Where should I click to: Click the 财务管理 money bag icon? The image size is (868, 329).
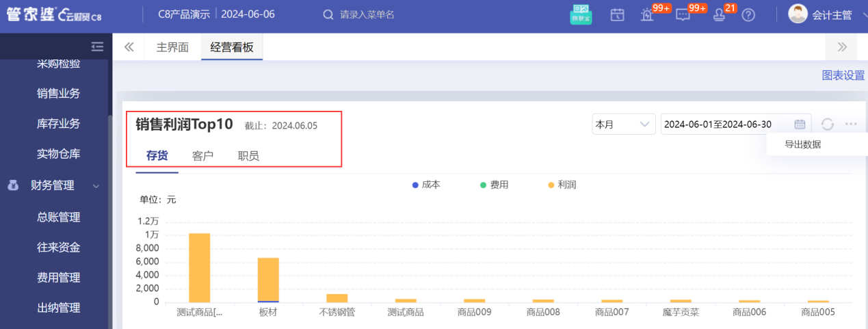click(x=13, y=185)
